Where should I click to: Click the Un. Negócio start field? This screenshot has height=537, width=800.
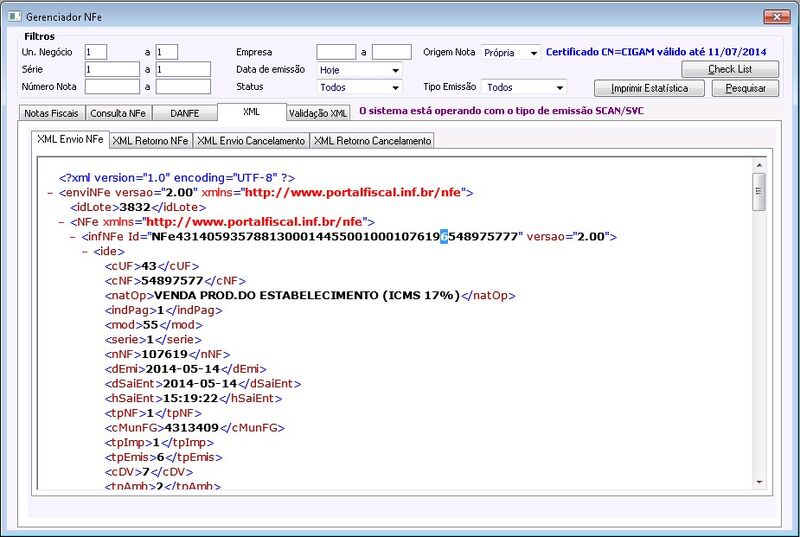point(96,52)
